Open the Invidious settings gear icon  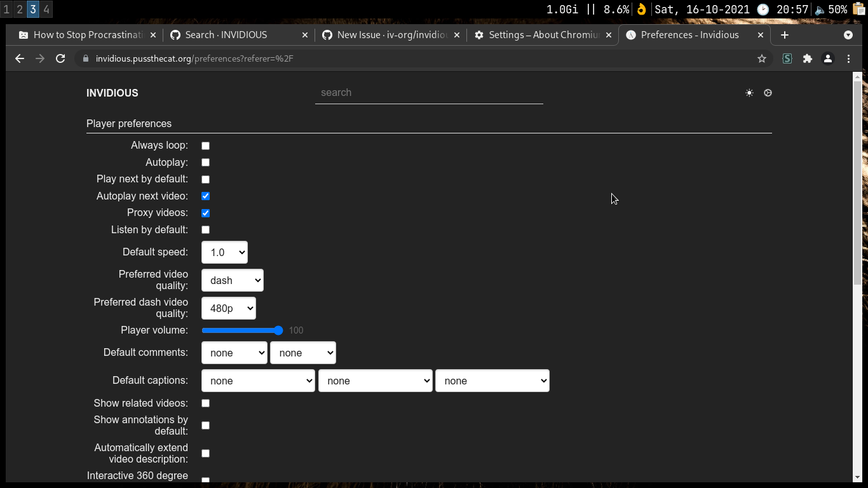768,93
